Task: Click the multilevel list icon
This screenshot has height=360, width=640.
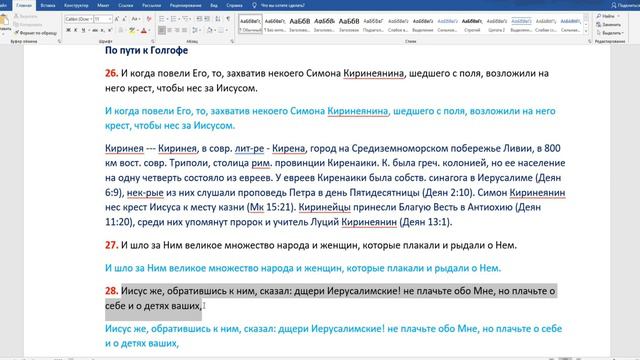Action: point(186,19)
